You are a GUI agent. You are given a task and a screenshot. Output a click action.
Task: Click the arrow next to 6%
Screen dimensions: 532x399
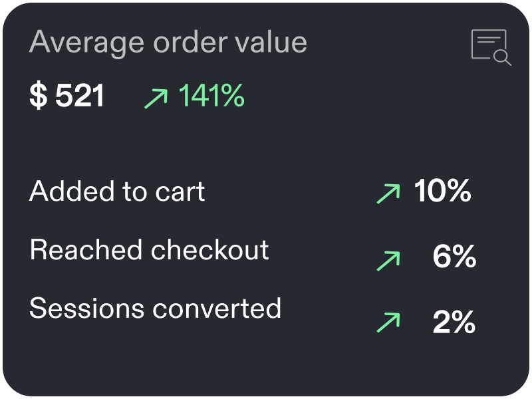[388, 261]
